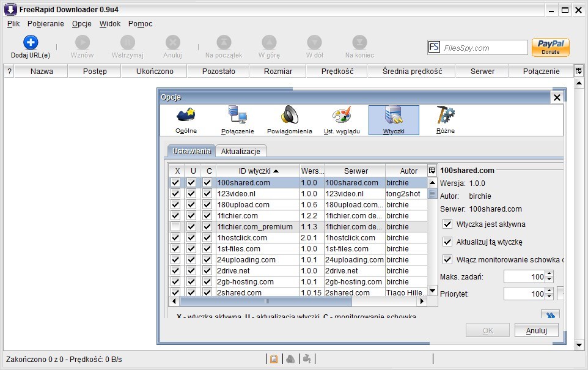Decrease Maks. zadań spinner value
This screenshot has height=370, width=588.
click(549, 279)
